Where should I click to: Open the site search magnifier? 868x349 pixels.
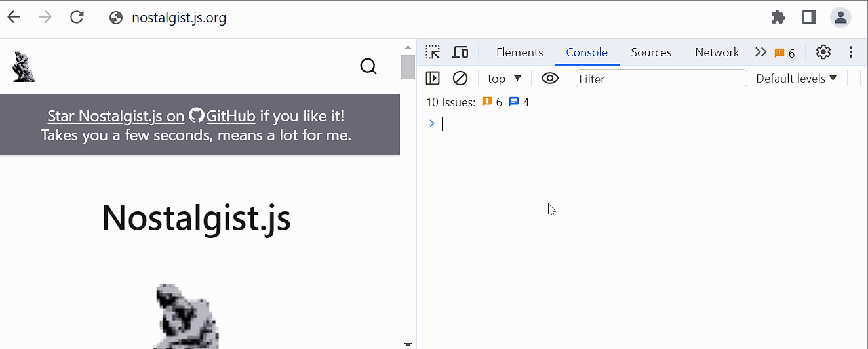coord(368,66)
